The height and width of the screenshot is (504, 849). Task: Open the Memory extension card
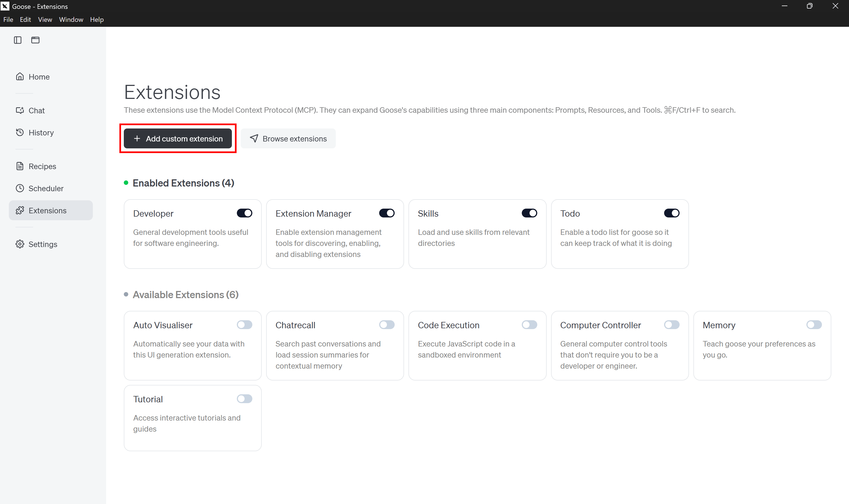point(762,346)
